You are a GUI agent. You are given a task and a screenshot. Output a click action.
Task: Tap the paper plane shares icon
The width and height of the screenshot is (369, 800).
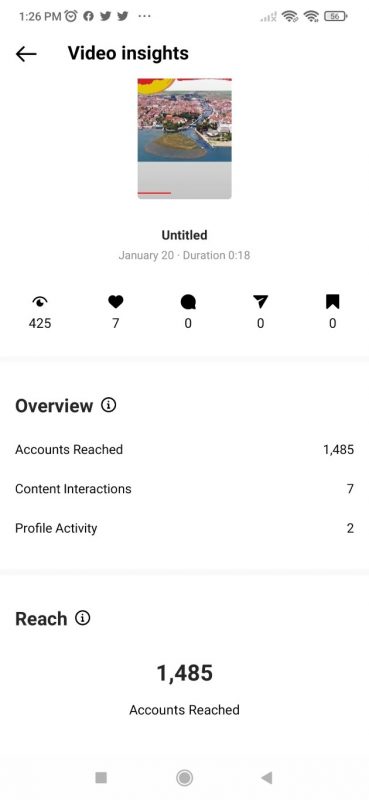coord(260,302)
